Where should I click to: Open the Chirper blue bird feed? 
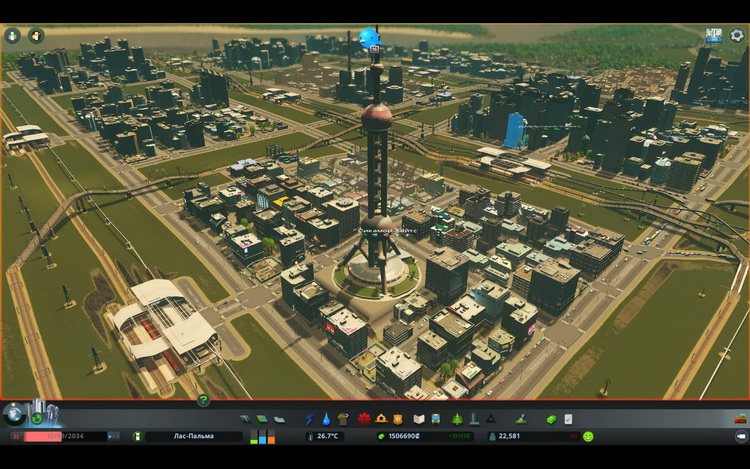(369, 38)
